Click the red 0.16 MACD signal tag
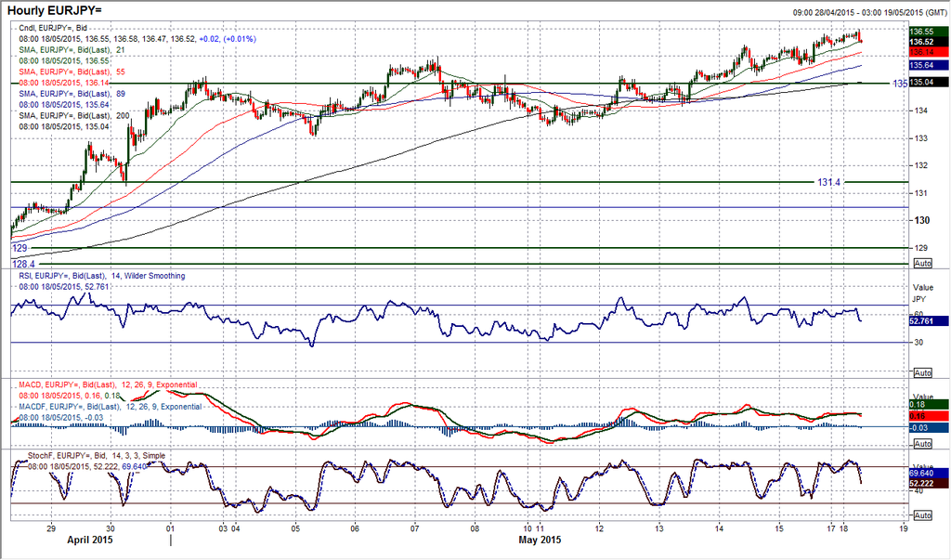The image size is (951, 560). coord(928,416)
